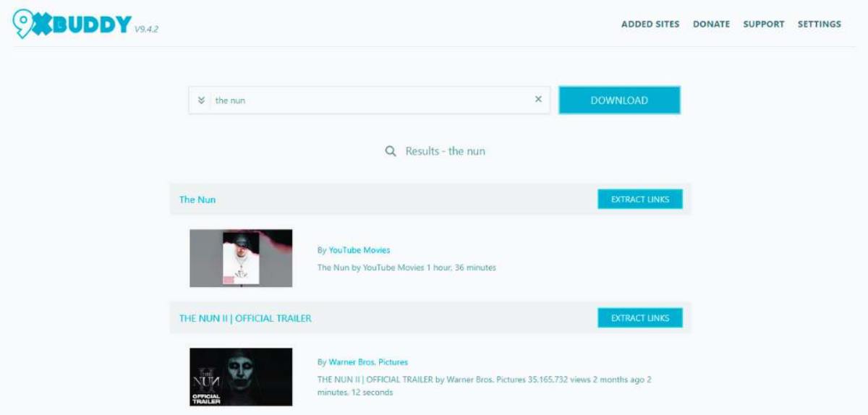Viewport: 868px width, 415px height.
Task: Extract links for The Nun II trailer
Action: tap(640, 318)
